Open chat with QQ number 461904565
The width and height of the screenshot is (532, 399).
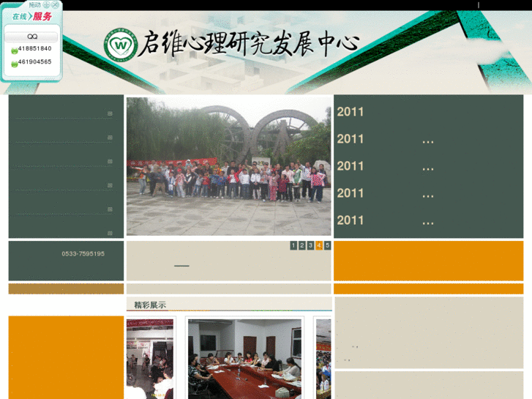[34, 61]
